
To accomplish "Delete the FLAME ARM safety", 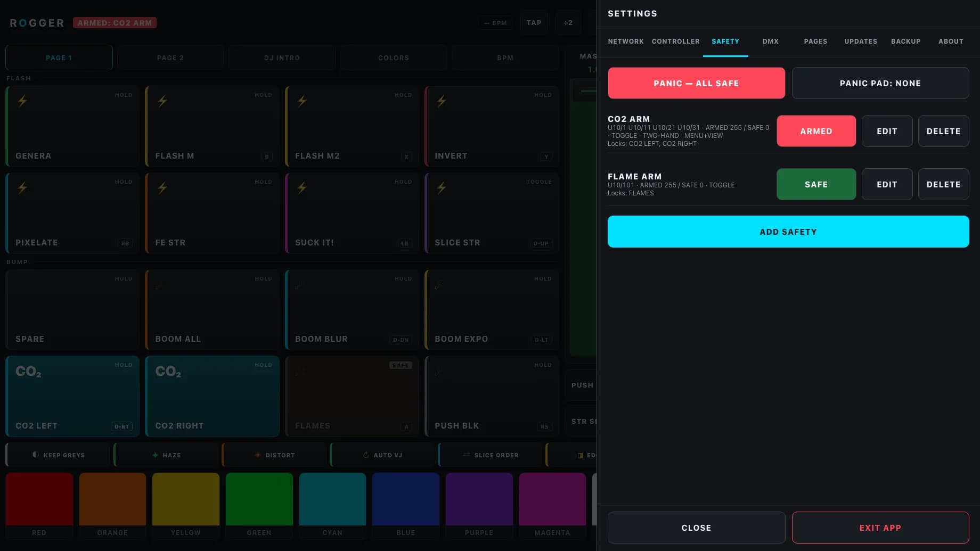I will point(943,184).
